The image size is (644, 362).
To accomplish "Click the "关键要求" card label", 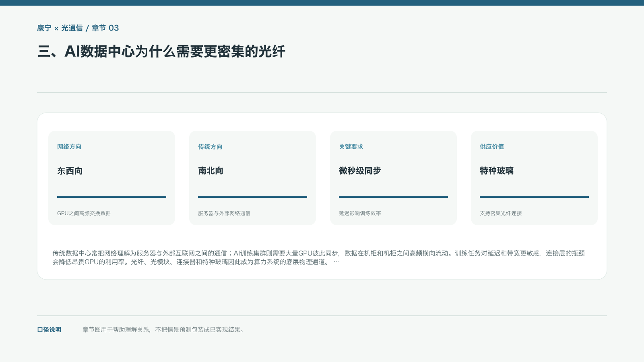I will (351, 147).
